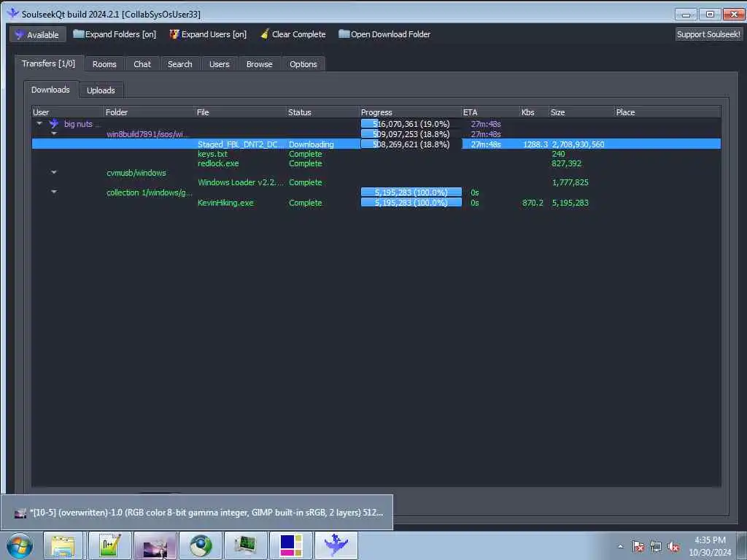Click the muted volume tray icon
This screenshot has height=560, width=747.
(673, 546)
